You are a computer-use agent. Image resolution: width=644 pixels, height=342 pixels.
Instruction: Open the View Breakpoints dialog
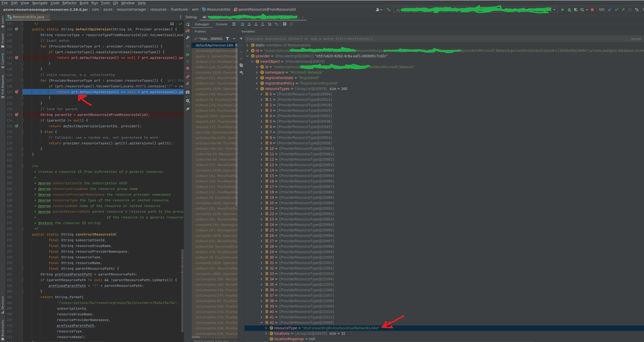click(x=188, y=76)
